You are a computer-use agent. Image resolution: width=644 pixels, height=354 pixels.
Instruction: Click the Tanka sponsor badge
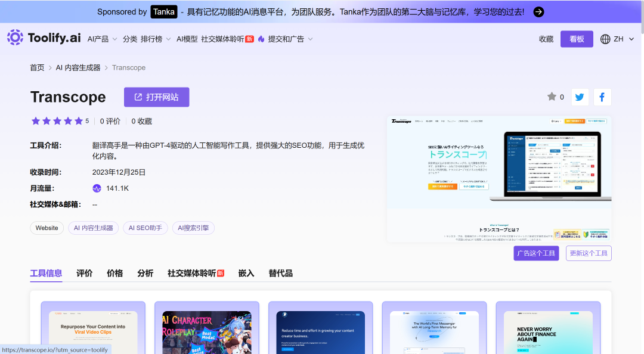[x=164, y=12]
